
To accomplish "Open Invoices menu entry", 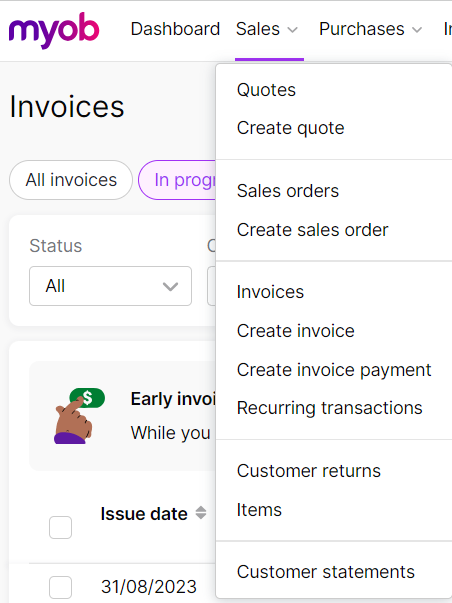I will [270, 292].
